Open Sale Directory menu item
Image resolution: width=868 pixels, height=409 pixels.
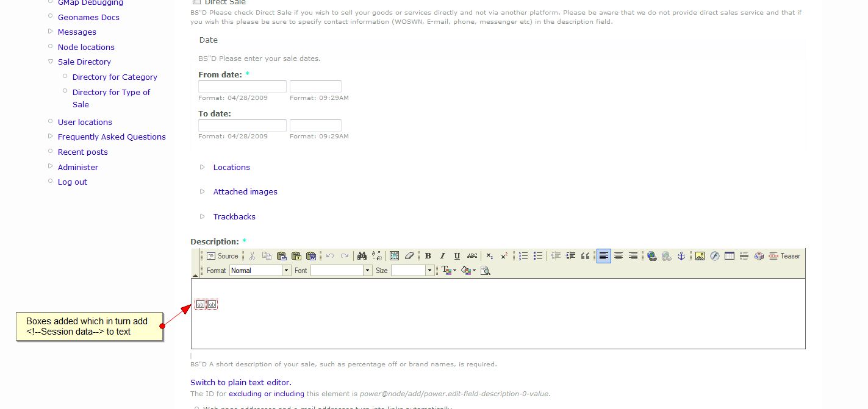(x=84, y=62)
